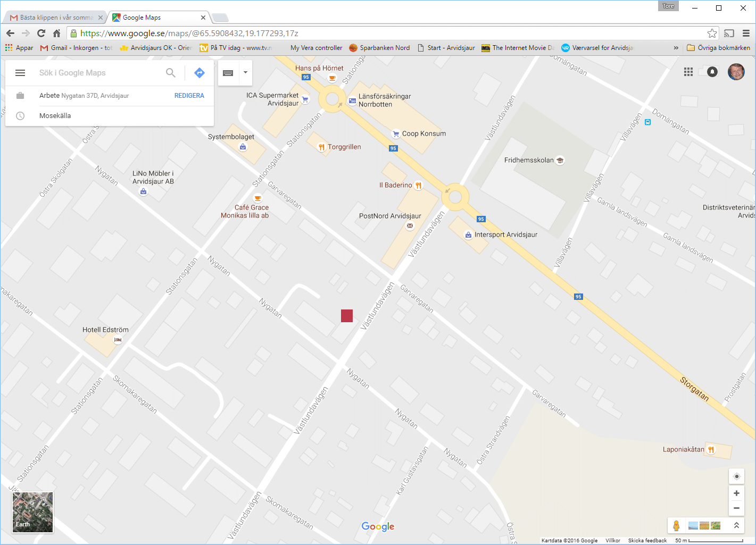Click the Torggrillen restaurant marker

pos(321,147)
